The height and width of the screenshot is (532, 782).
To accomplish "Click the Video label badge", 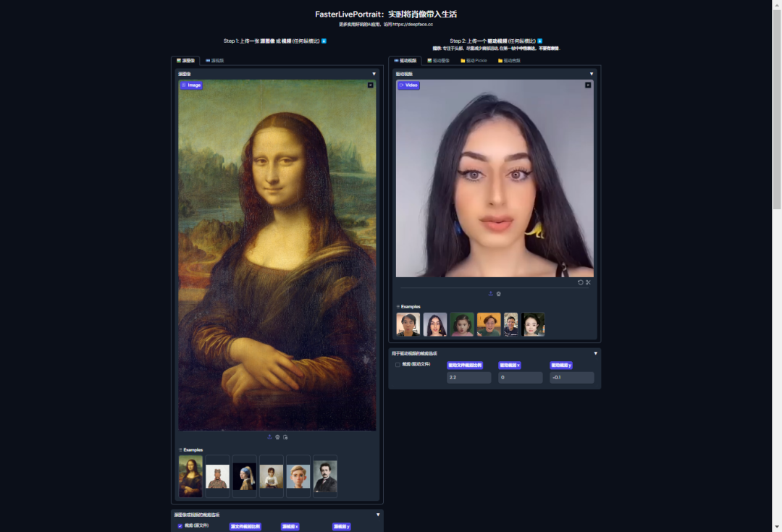I will coord(408,85).
